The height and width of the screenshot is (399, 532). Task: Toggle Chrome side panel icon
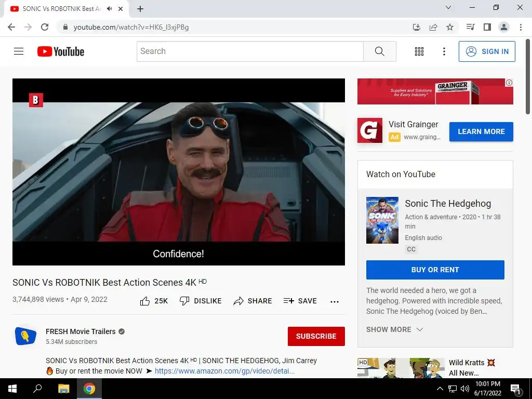(487, 27)
